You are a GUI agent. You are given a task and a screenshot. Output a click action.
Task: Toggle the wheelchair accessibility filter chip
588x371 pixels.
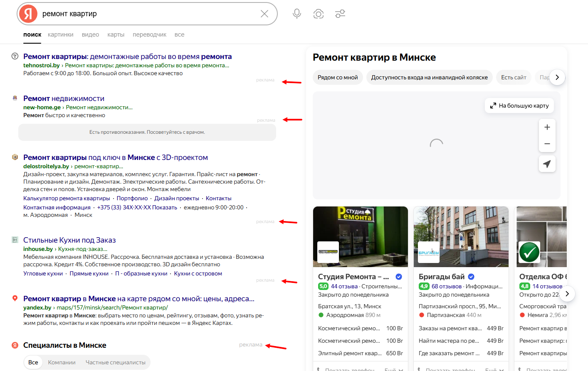(x=430, y=77)
